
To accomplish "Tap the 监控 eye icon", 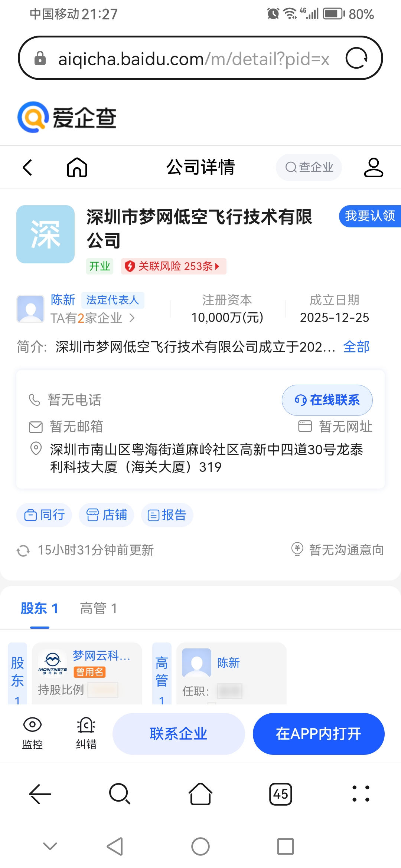I will pos(32,724).
